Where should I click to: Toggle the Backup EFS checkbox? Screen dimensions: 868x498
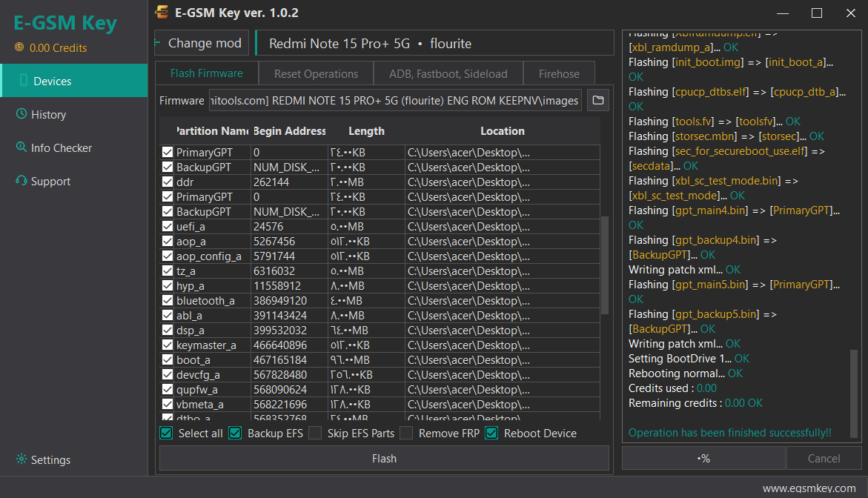(x=235, y=434)
